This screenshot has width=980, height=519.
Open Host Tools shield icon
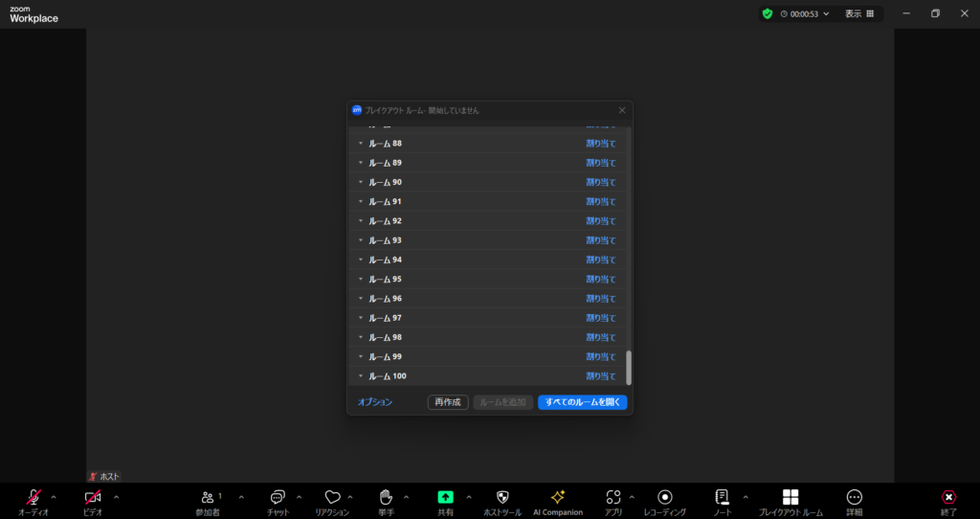pyautogui.click(x=502, y=497)
